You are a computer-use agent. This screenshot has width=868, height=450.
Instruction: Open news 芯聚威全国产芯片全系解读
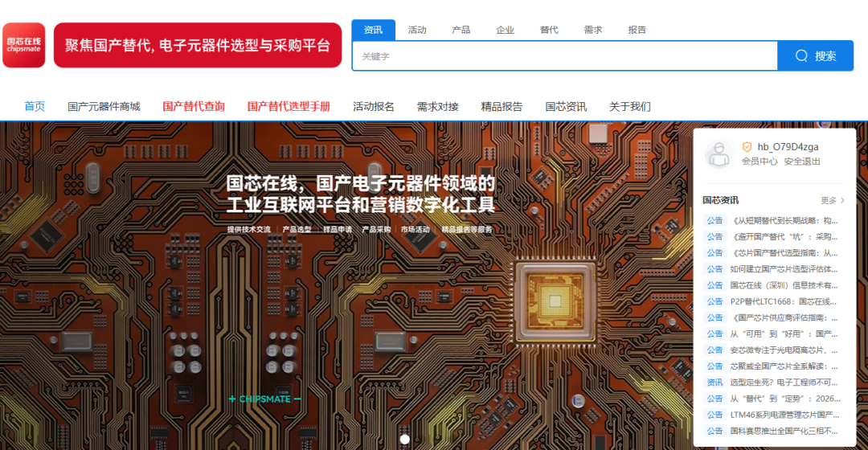click(784, 366)
